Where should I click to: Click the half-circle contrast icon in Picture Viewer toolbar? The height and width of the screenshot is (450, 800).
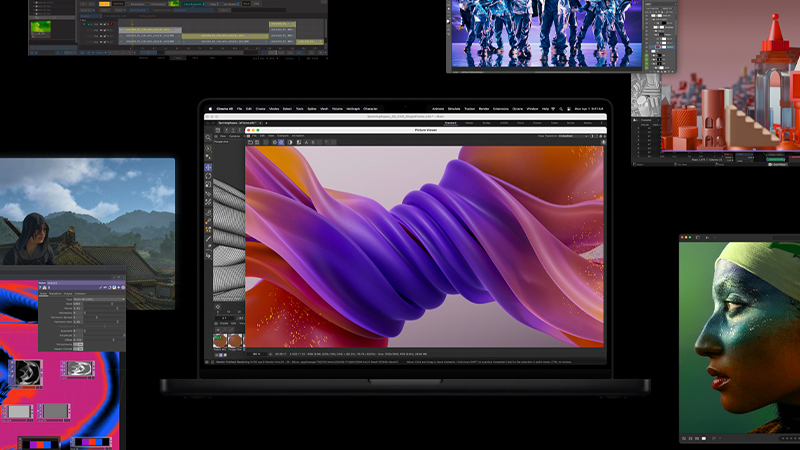(290, 142)
